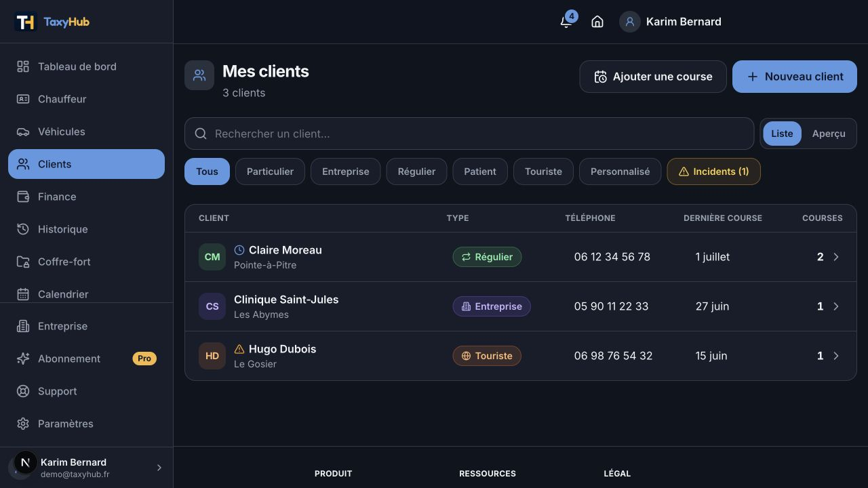868x488 pixels.
Task: Click Coffre-fort folder lock icon
Action: pos(23,262)
